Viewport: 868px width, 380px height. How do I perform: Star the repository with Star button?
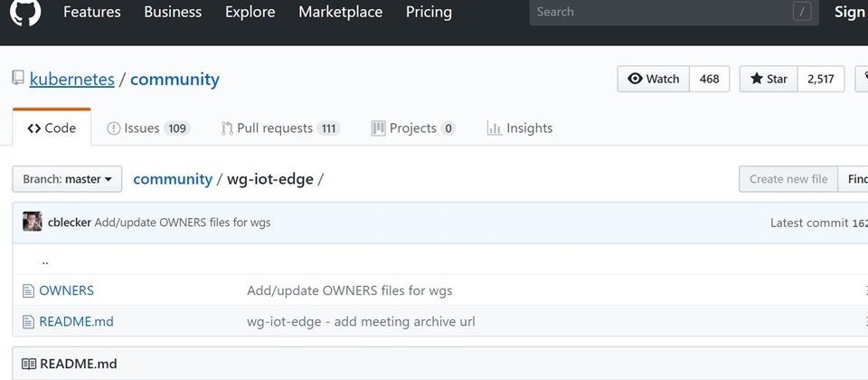click(x=769, y=79)
